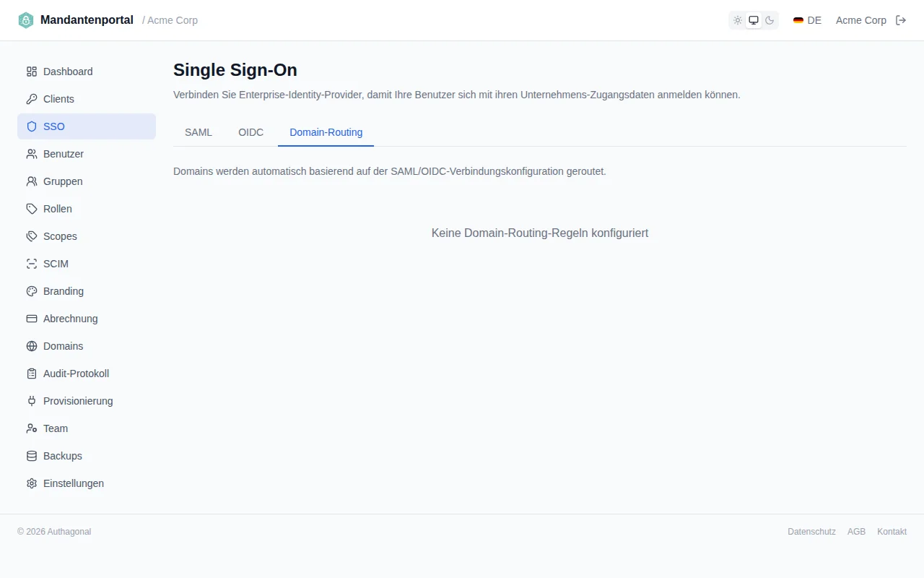Open Einstellungen in sidebar
Image resolution: width=924 pixels, height=578 pixels.
(87, 483)
